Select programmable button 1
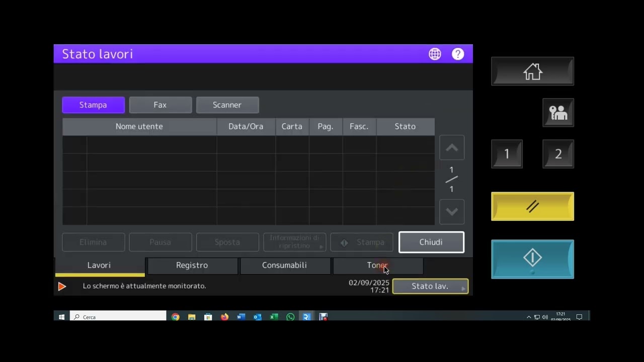Image resolution: width=644 pixels, height=362 pixels. tap(507, 154)
